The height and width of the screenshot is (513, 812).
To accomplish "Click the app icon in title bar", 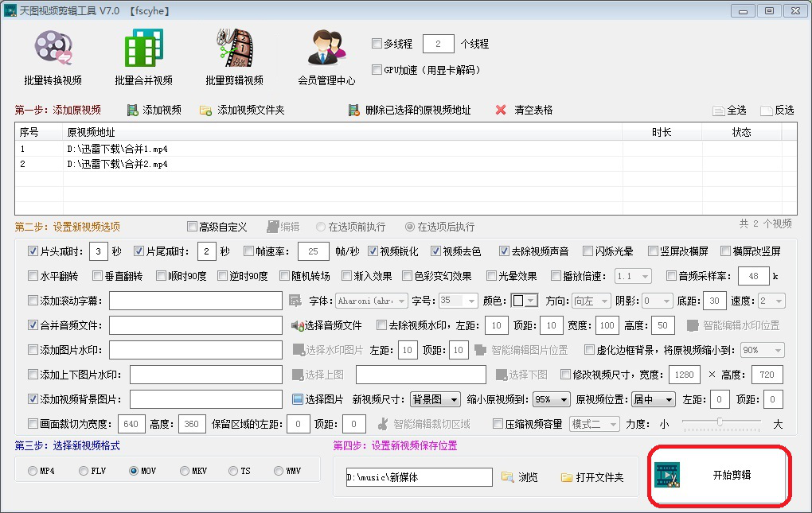I will (10, 10).
